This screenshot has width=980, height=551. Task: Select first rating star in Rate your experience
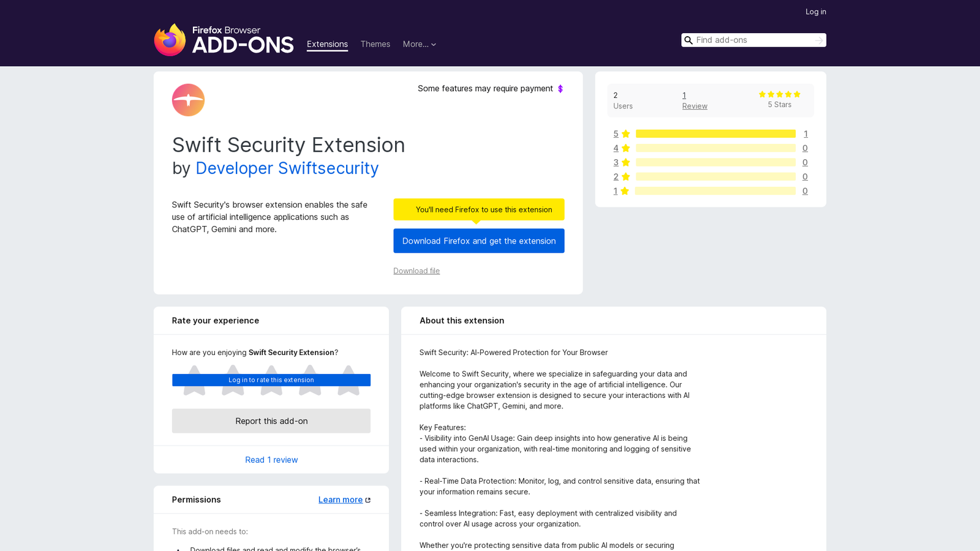pyautogui.click(x=194, y=380)
